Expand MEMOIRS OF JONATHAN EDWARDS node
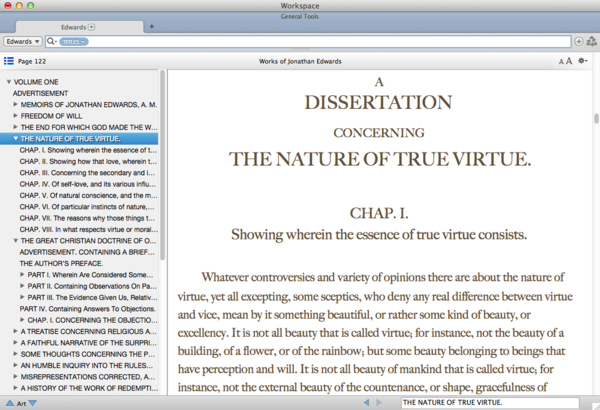Viewport: 600px width, 410px height. (x=15, y=104)
